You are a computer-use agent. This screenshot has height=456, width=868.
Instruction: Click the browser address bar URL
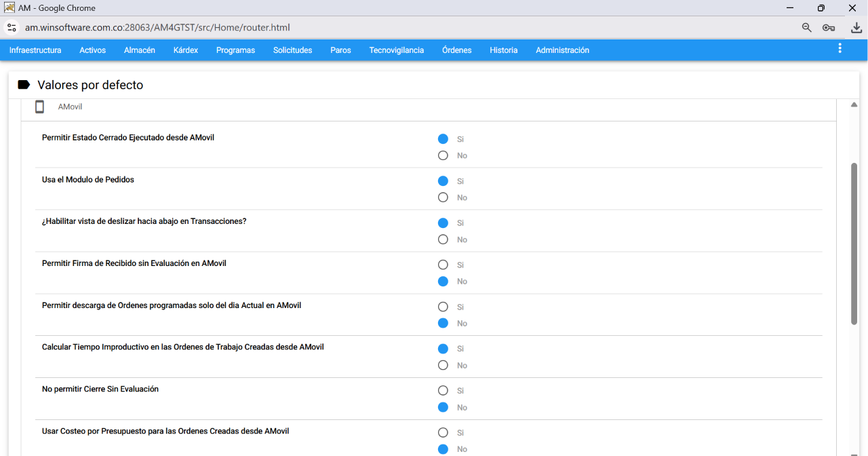[x=157, y=28]
